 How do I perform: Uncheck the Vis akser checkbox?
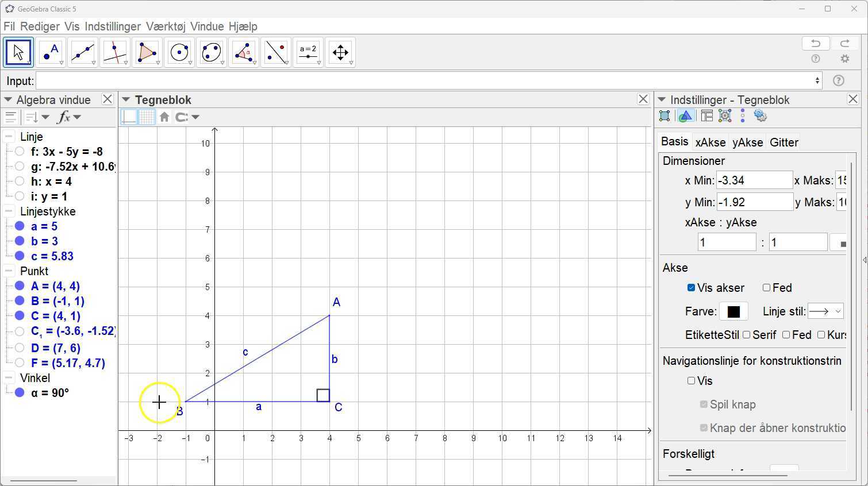tap(691, 288)
